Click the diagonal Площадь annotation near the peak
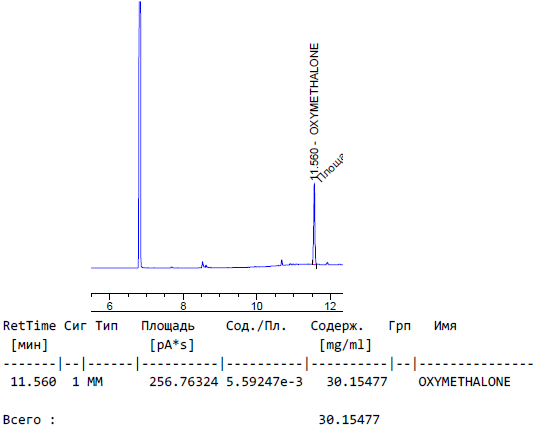Image resolution: width=538 pixels, height=433 pixels. [x=329, y=168]
